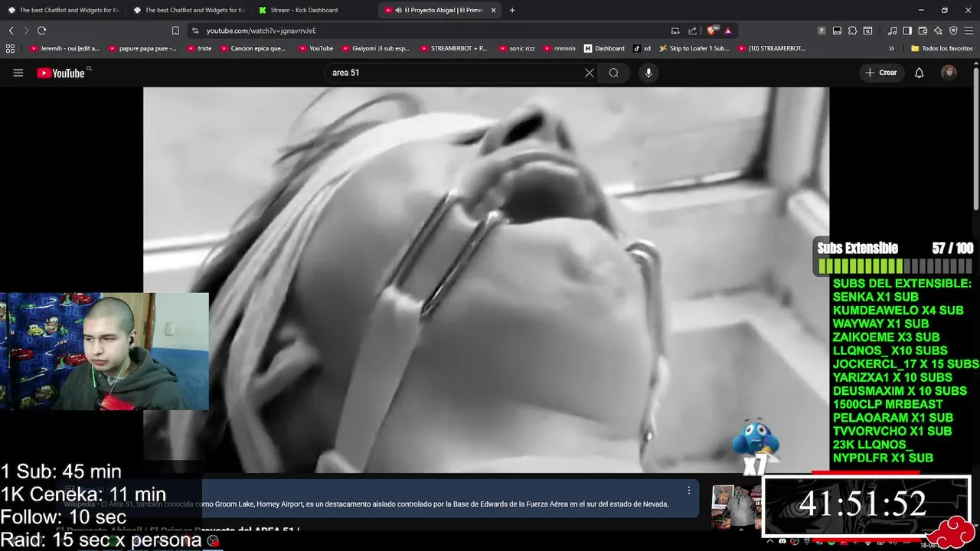This screenshot has height=551, width=980.
Task: Click the video player to pause playback
Action: pyautogui.click(x=486, y=279)
